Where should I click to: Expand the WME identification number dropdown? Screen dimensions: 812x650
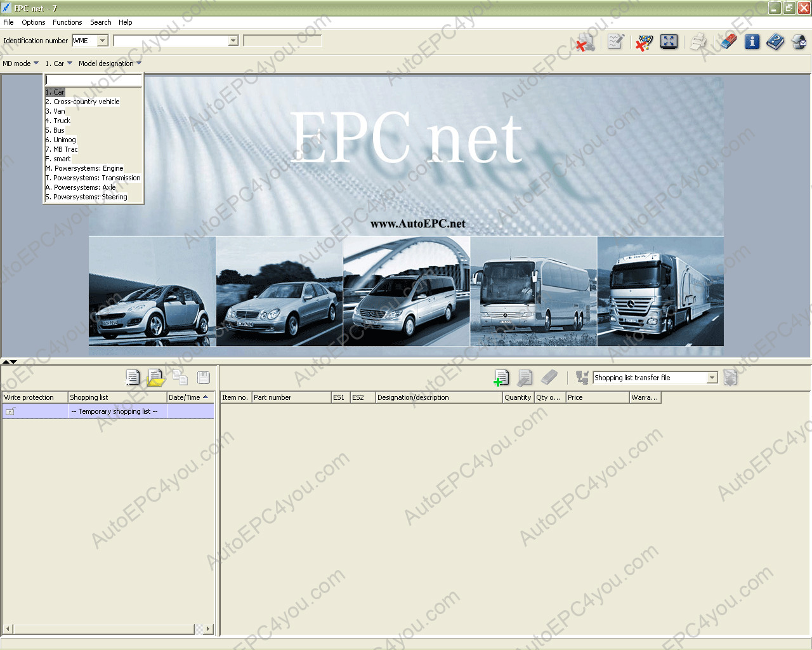(x=102, y=41)
